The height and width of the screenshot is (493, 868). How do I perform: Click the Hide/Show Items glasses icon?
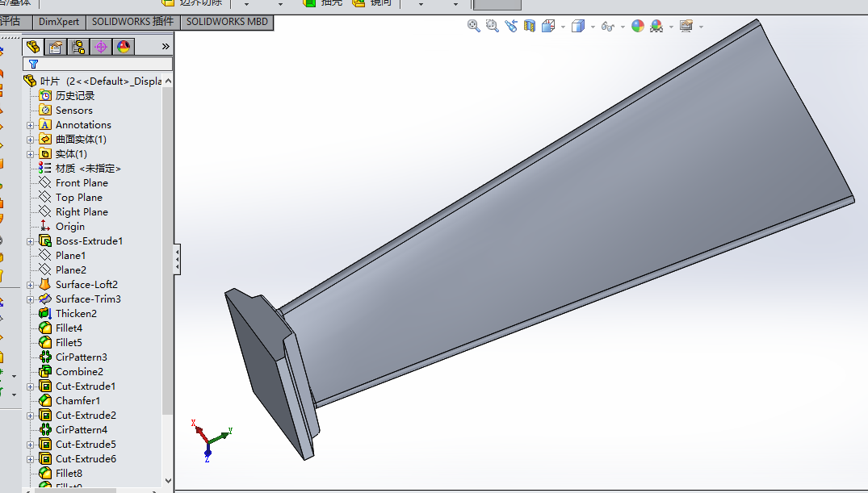608,26
